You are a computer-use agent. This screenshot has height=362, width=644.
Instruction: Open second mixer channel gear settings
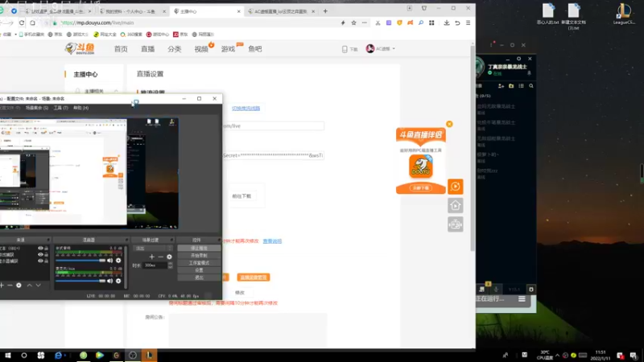coord(118,281)
